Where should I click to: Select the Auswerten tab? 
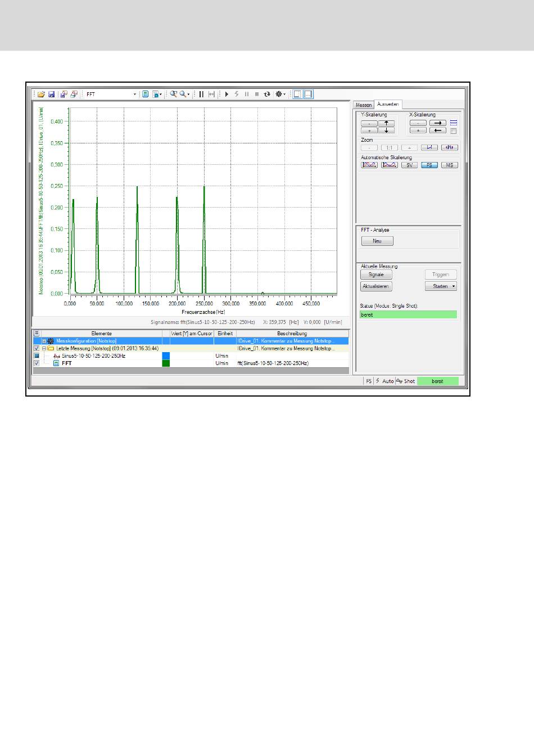388,104
